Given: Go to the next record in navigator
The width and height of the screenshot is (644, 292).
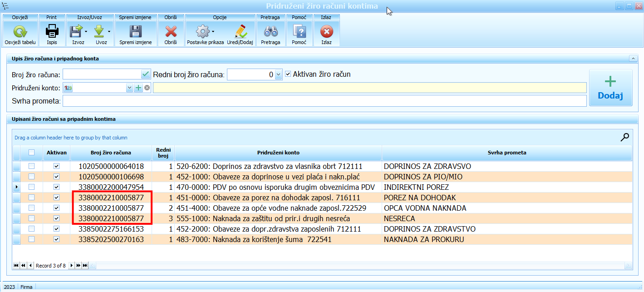Looking at the screenshot, I should pyautogui.click(x=71, y=265).
